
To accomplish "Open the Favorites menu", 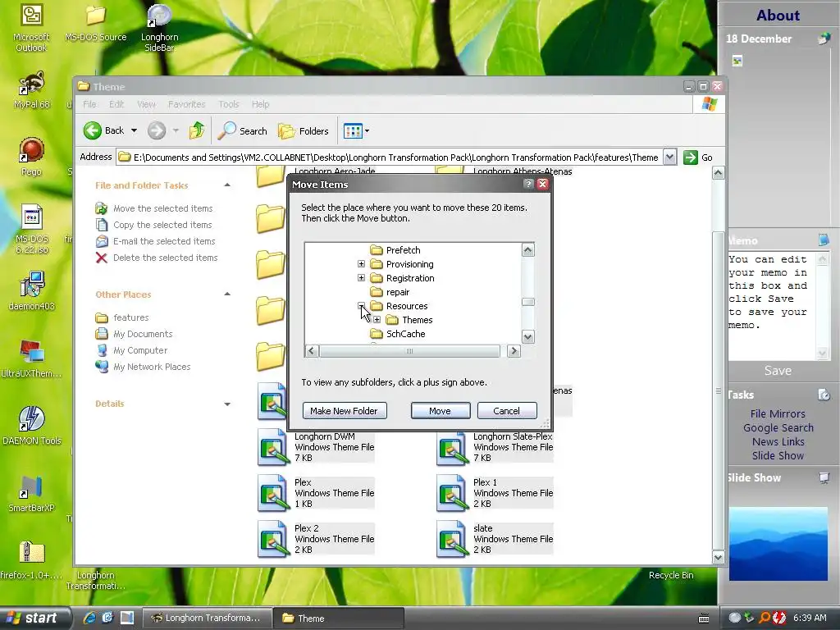I will coord(186,104).
